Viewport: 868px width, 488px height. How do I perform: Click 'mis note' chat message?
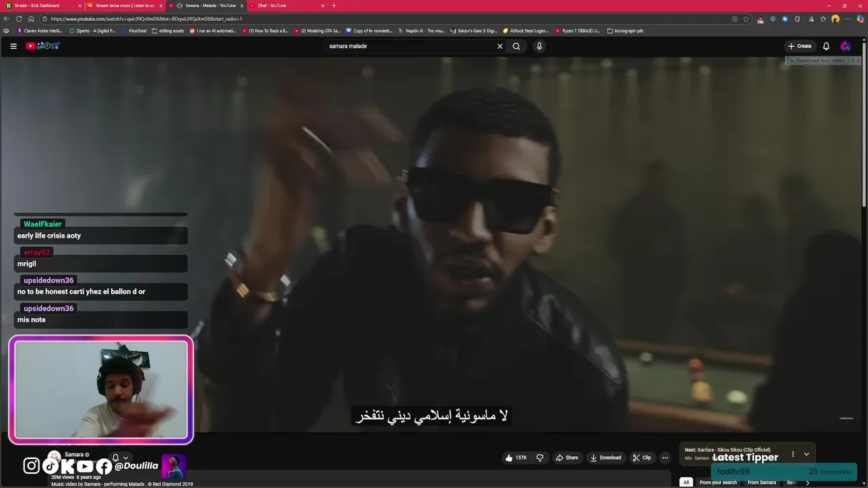(31, 319)
